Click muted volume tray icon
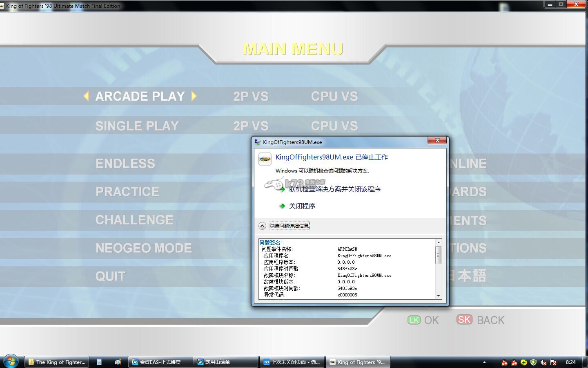588x368 pixels. click(543, 362)
